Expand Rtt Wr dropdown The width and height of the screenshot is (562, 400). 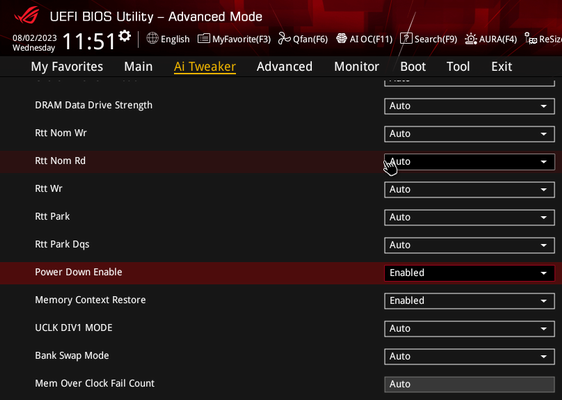click(469, 190)
